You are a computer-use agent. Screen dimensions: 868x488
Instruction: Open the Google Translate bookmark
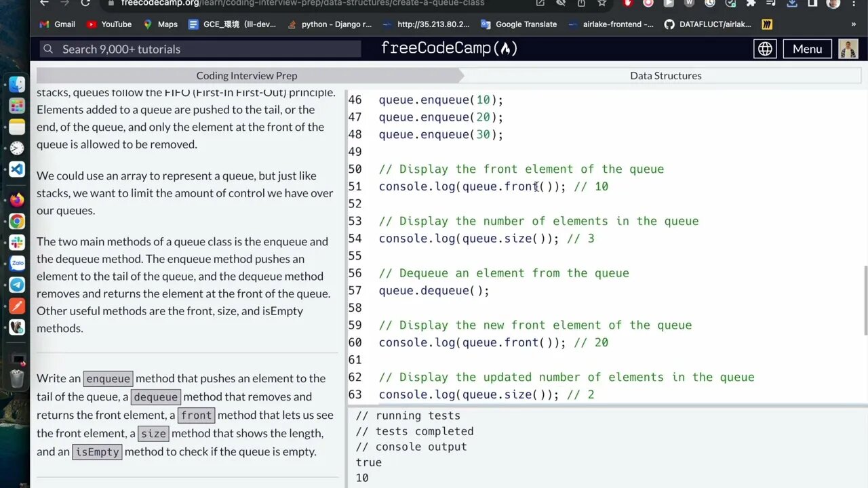[x=519, y=24]
